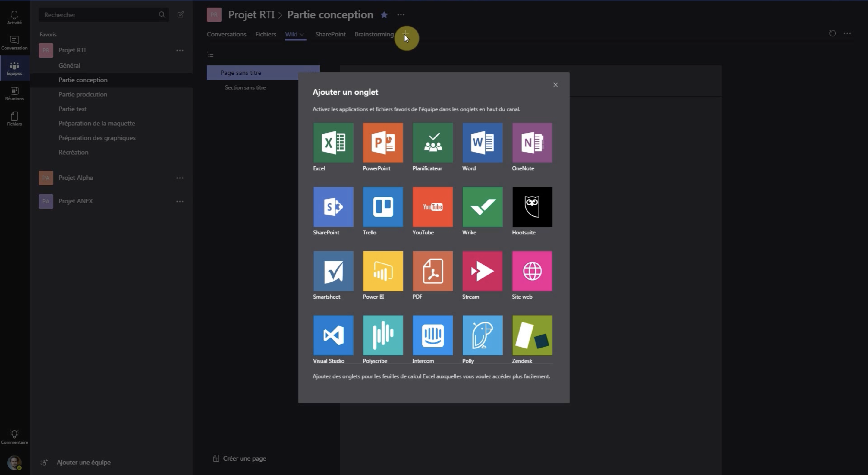Pick the Smartsheet app tile
Screen dimensions: 868x475
click(x=333, y=271)
